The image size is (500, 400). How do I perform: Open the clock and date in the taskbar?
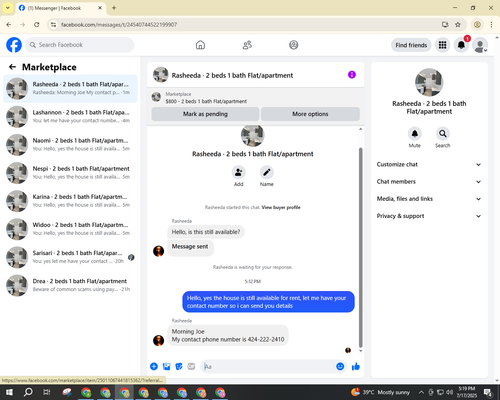467,392
